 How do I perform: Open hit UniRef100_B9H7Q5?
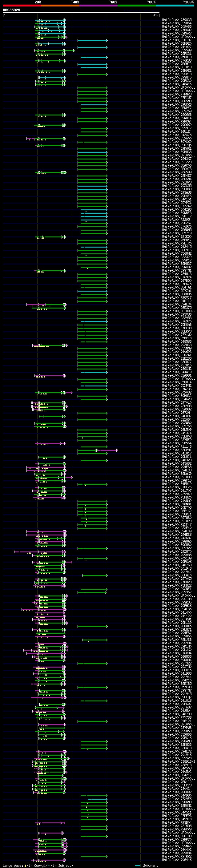coord(177,145)
